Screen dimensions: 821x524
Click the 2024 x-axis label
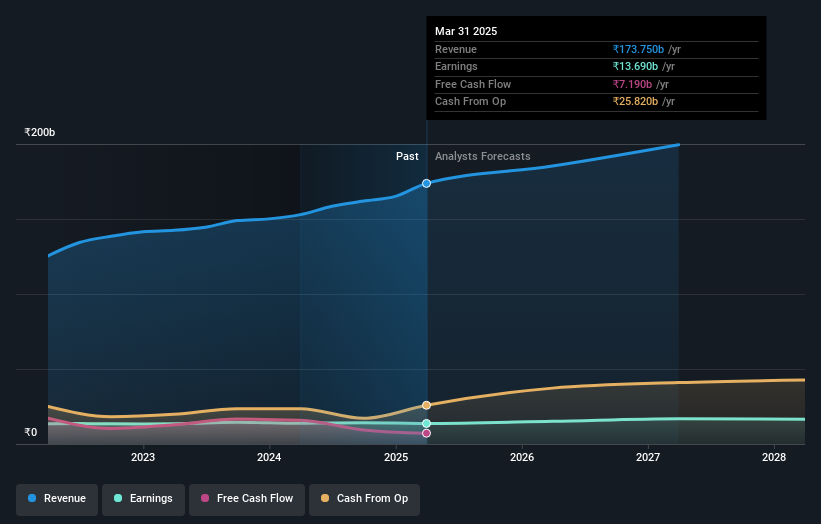[x=269, y=457]
